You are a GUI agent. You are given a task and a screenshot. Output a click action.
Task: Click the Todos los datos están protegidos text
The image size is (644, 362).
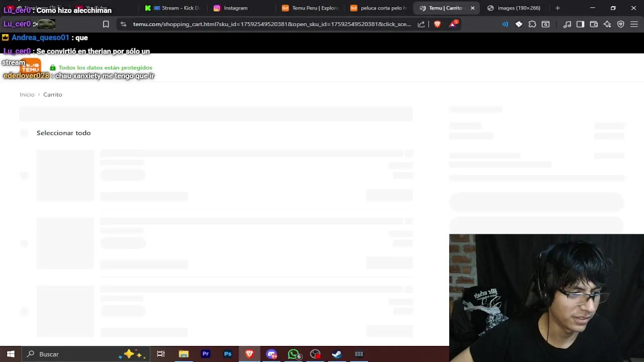(x=105, y=67)
